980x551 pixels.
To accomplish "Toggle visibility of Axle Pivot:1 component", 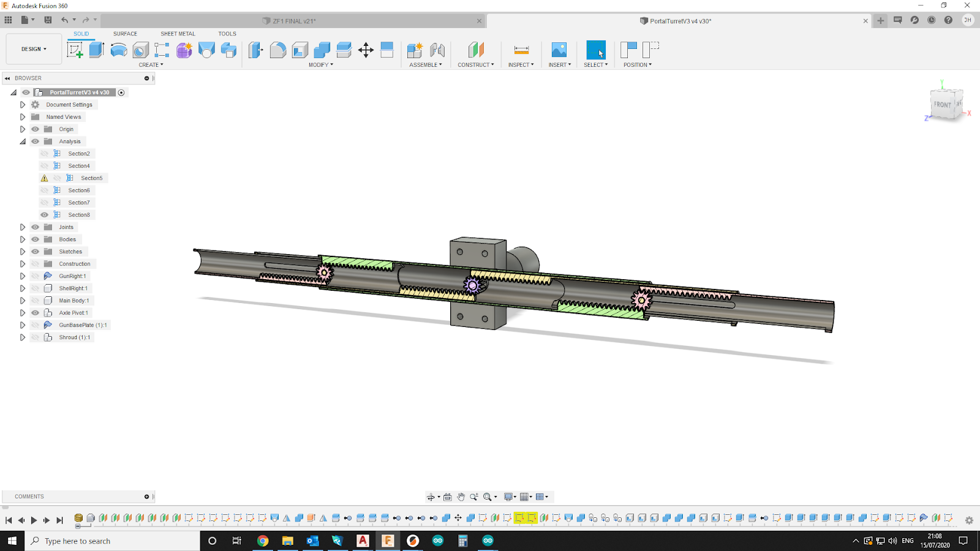I will 35,313.
